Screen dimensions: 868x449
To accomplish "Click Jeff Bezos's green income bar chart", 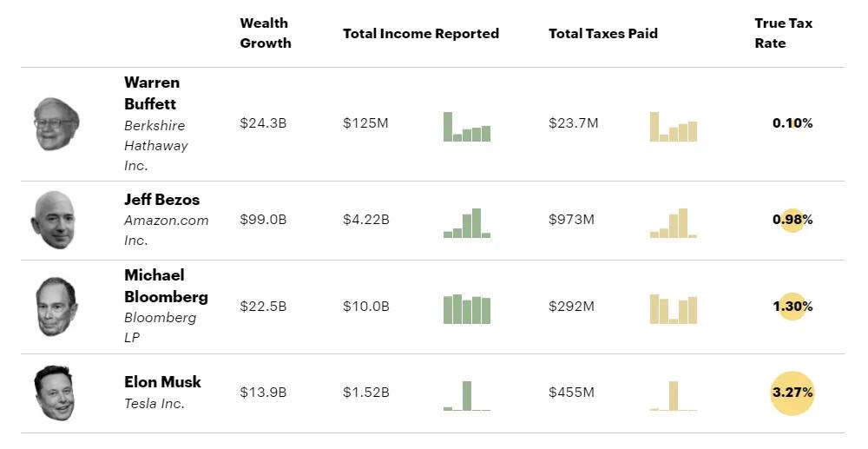I will [467, 223].
